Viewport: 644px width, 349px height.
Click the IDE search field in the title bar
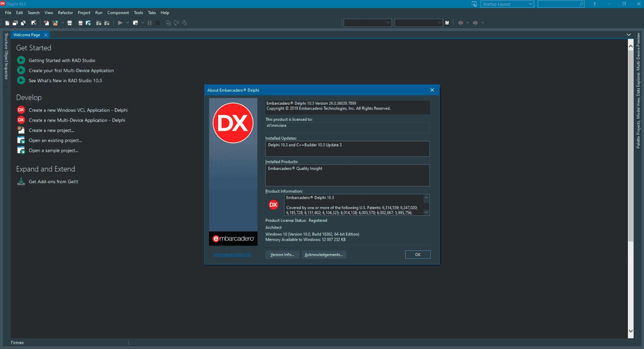(561, 4)
